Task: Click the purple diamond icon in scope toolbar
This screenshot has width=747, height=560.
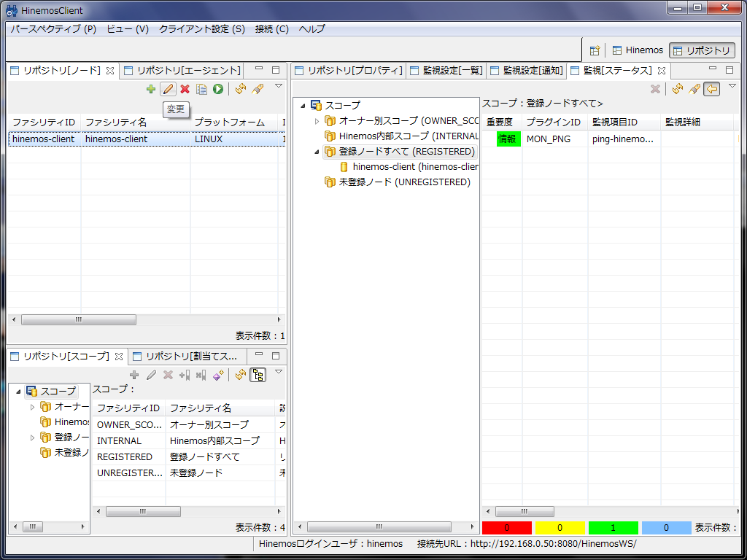Action: pyautogui.click(x=218, y=376)
